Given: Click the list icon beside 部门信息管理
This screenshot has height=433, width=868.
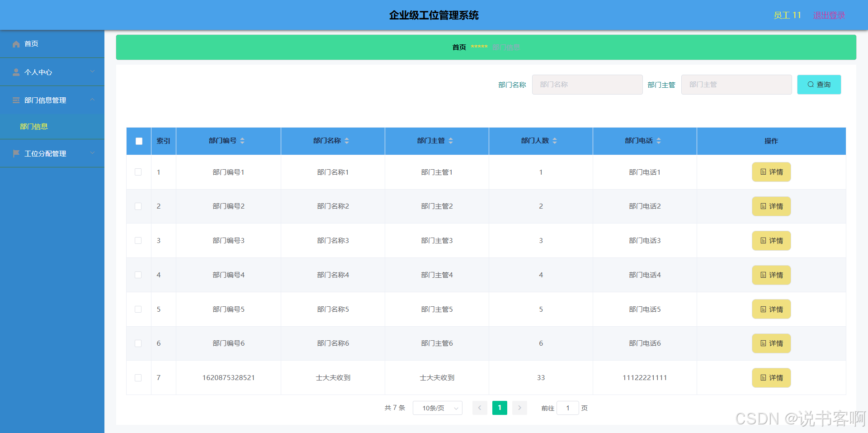Looking at the screenshot, I should pyautogui.click(x=16, y=100).
